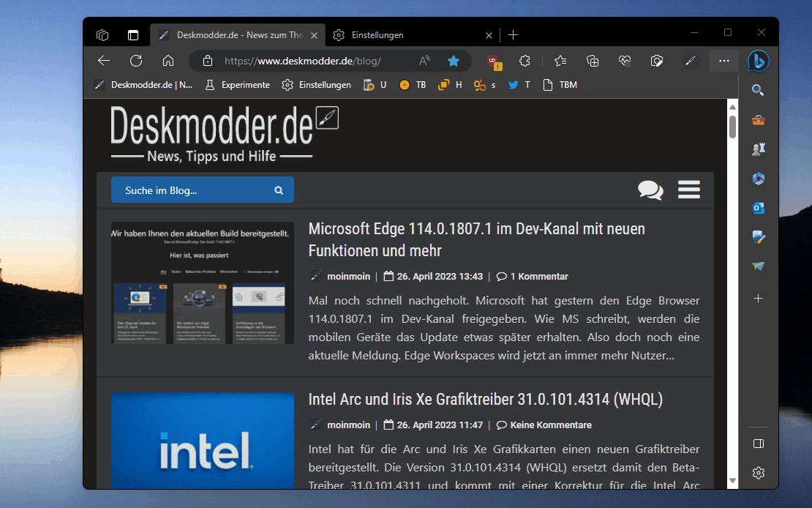The image size is (812, 508).
Task: Open the uBlock Origin extension icon
Action: (494, 61)
